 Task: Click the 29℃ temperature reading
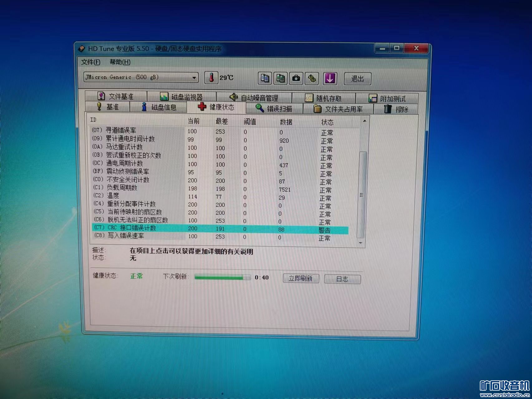(x=226, y=78)
